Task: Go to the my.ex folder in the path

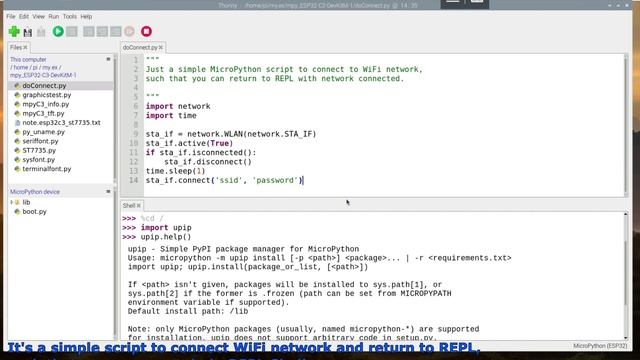Action: point(50,67)
